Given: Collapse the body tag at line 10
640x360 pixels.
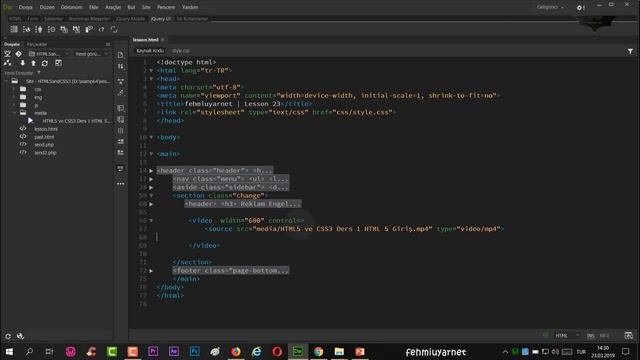Looking at the screenshot, I should click(151, 137).
